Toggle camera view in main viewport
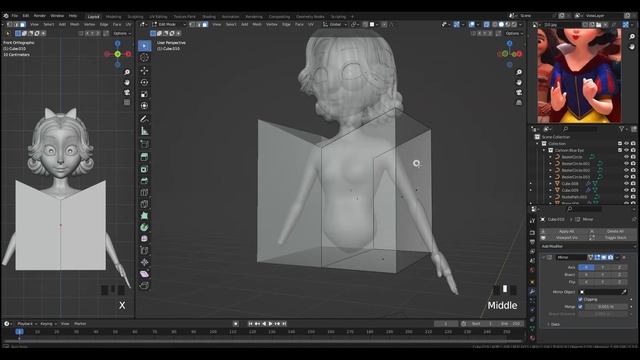Screen dimensions: 640x360 click(519, 93)
